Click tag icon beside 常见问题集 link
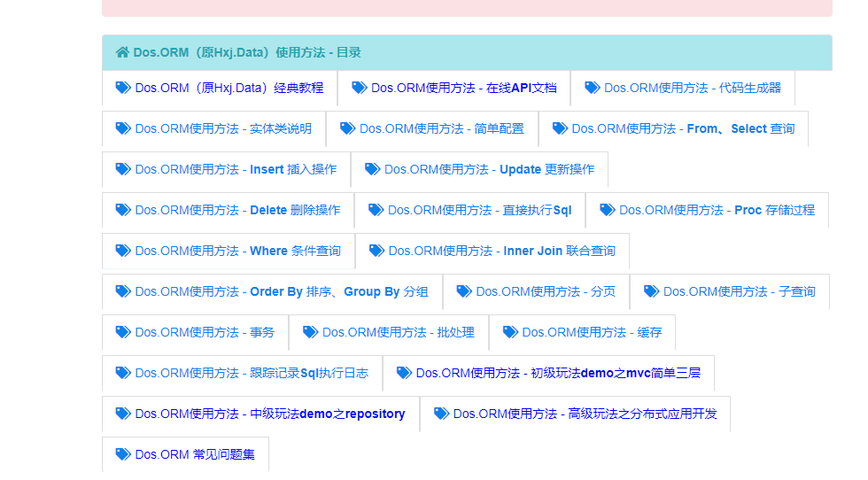Viewport: 868px width, 480px height. [123, 454]
